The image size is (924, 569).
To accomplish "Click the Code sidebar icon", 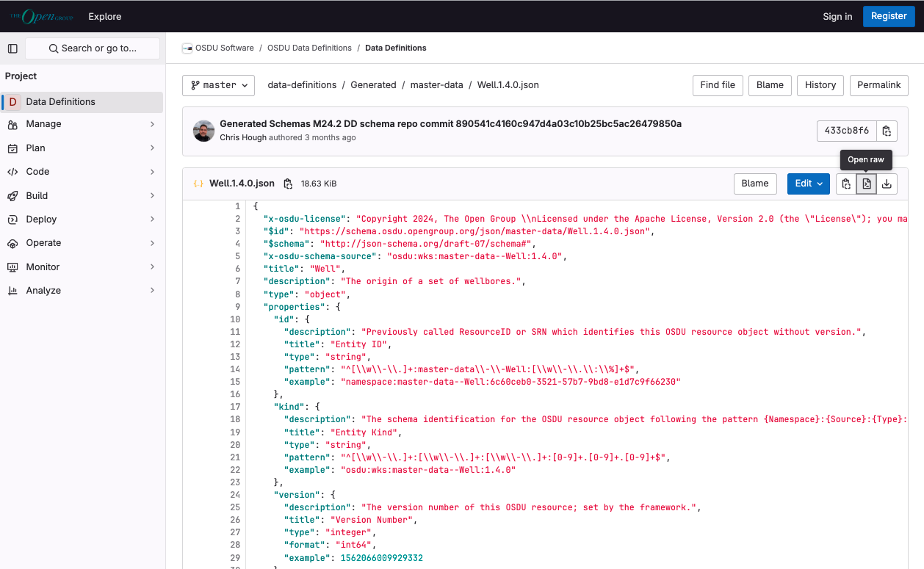I will click(12, 172).
